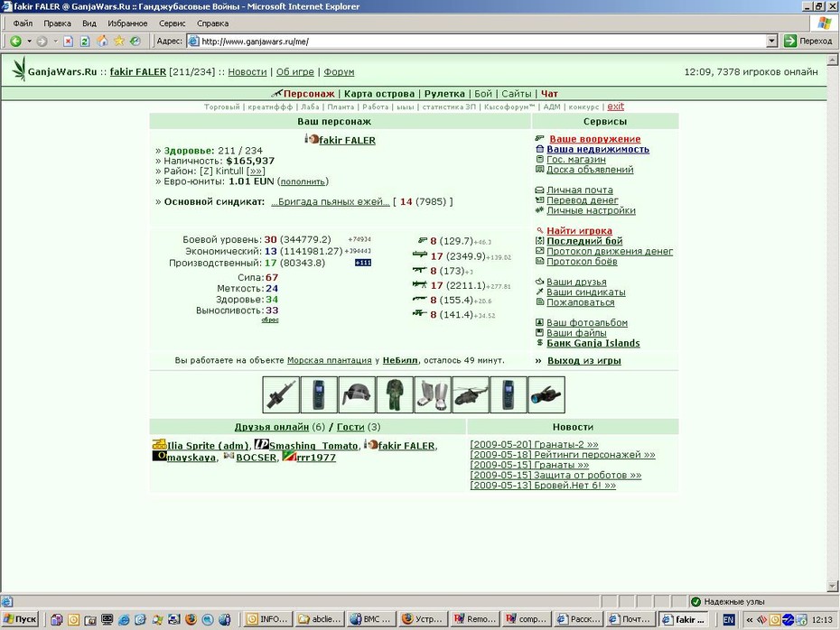Click the browser Back arrow button
Screen dimensions: 840x630
pyautogui.click(x=15, y=42)
